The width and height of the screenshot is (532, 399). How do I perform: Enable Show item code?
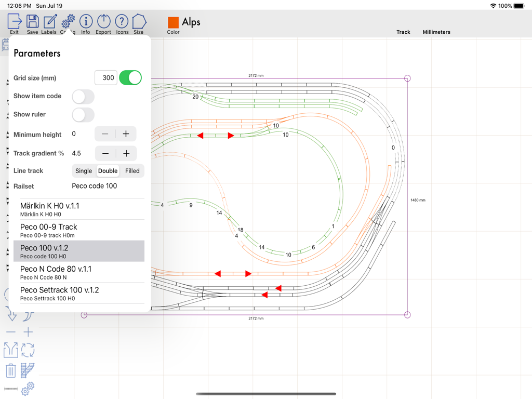[x=83, y=96]
